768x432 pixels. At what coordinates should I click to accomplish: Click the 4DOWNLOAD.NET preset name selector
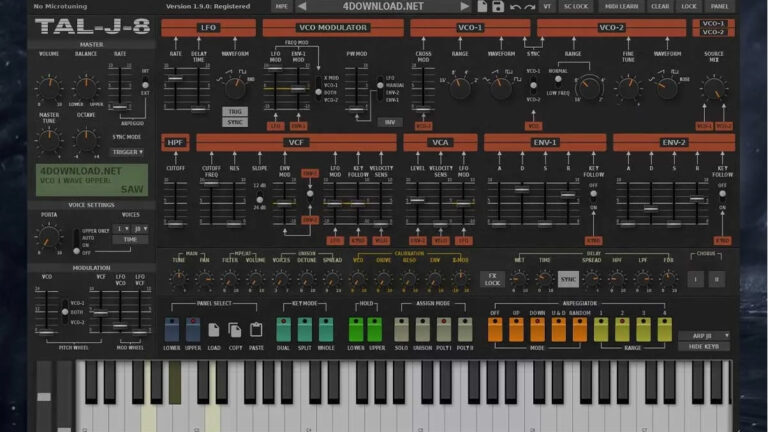[383, 6]
